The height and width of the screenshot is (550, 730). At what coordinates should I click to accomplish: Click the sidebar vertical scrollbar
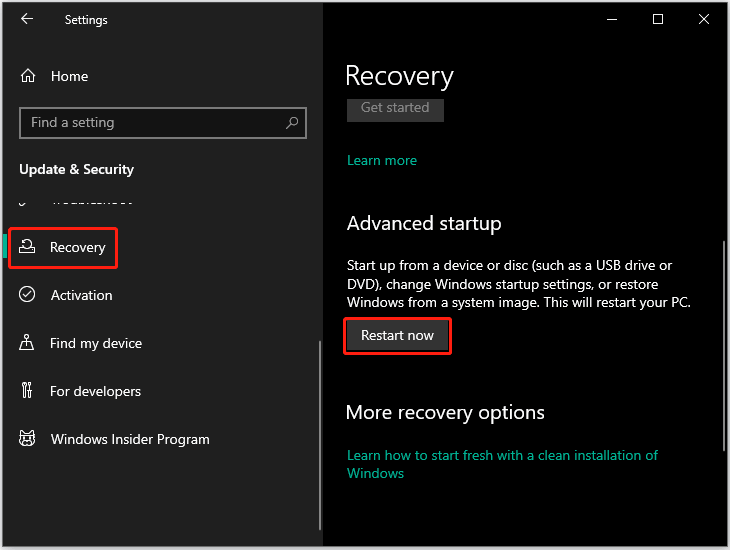click(x=320, y=435)
